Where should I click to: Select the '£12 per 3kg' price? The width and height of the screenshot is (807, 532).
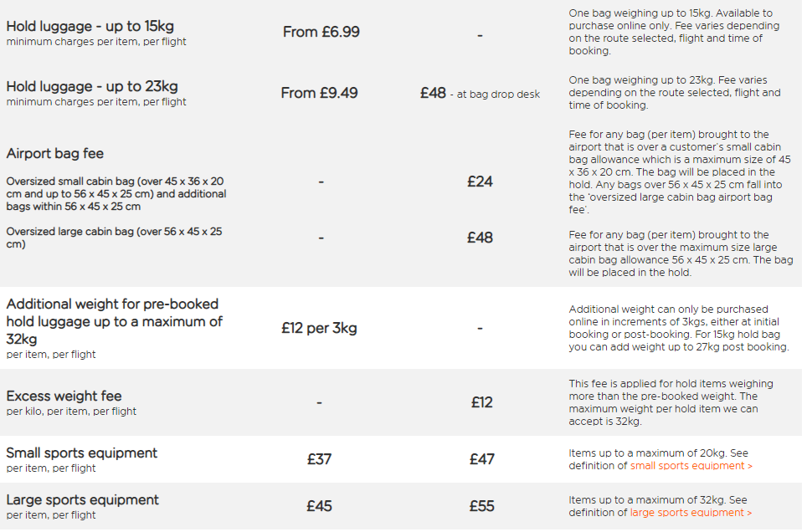tap(319, 328)
